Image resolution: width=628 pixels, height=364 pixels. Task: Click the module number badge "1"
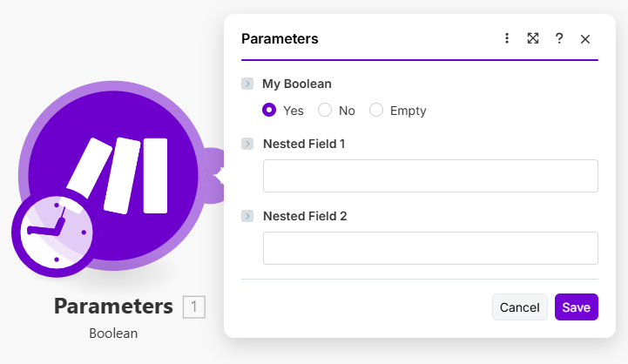[194, 307]
